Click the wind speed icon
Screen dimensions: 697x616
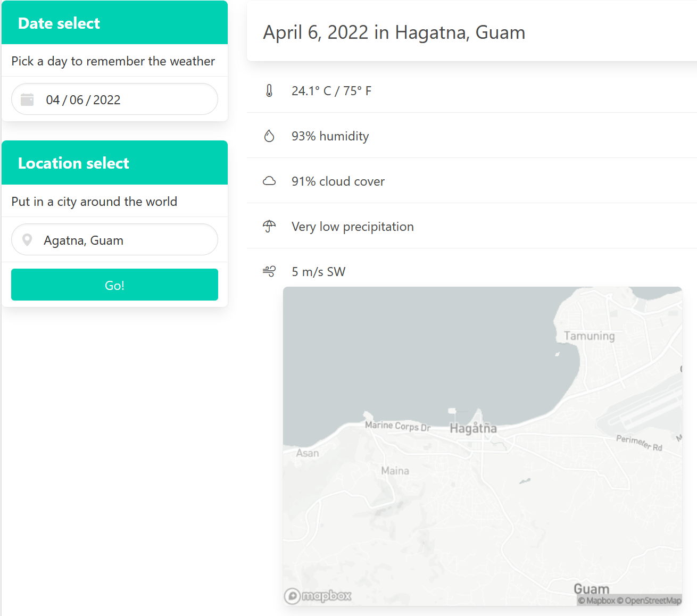(x=269, y=272)
